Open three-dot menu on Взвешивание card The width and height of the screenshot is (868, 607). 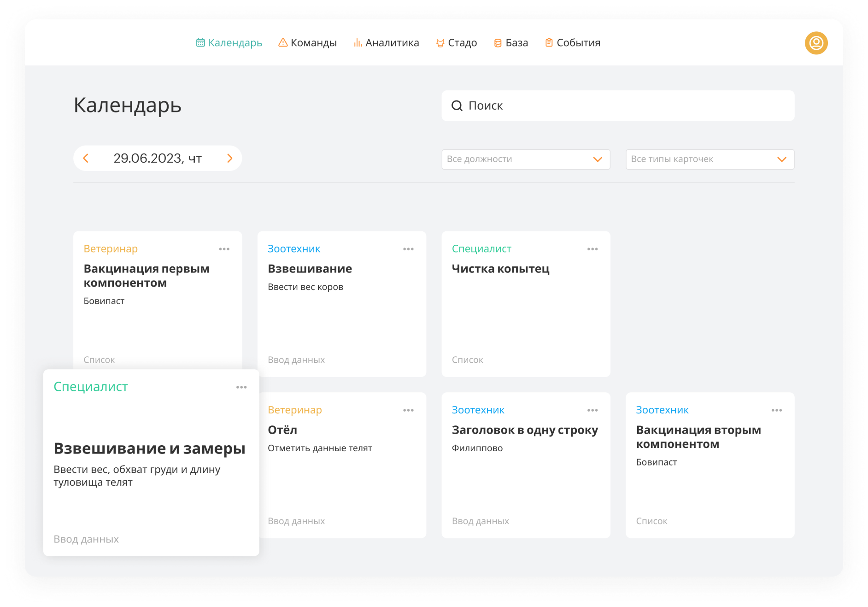click(408, 249)
